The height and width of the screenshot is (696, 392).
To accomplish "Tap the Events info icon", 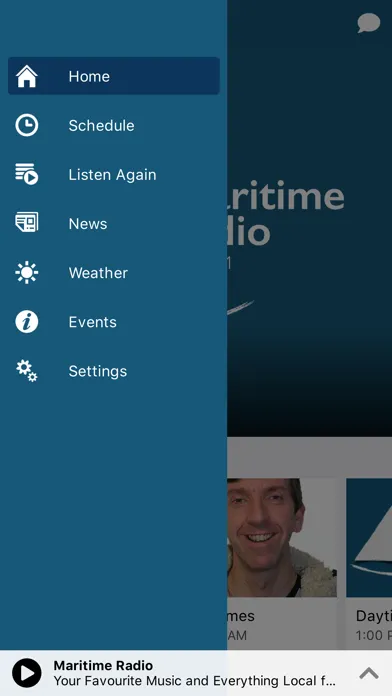I will 27,322.
